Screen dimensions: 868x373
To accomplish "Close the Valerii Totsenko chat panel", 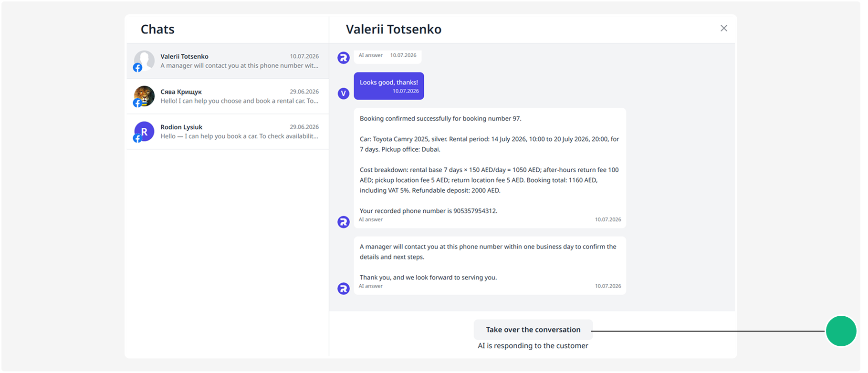I will [723, 29].
